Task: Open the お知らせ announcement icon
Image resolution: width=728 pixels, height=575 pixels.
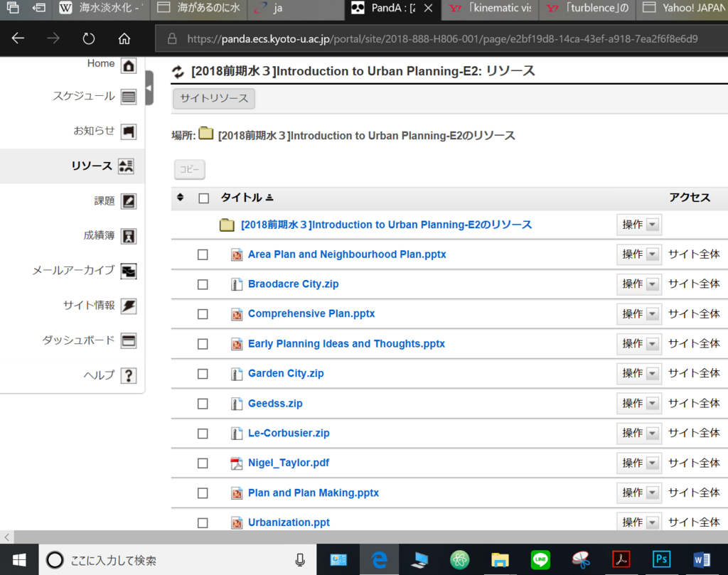Action: [129, 131]
